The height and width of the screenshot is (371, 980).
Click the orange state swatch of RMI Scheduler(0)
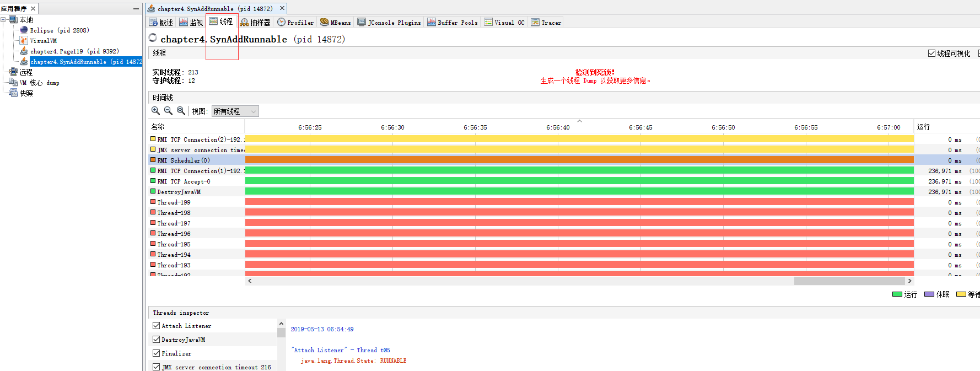tap(153, 160)
